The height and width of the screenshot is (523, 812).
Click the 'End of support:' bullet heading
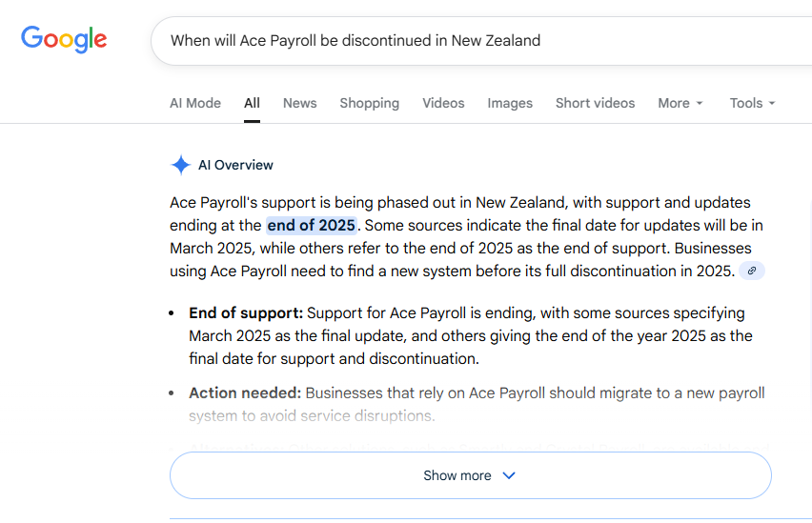coord(246,312)
